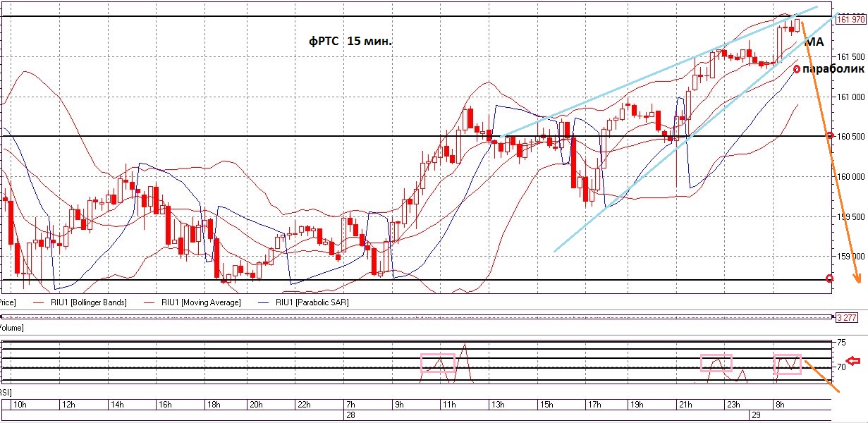
Task: Select the 21h time axis label
Action: 685,405
